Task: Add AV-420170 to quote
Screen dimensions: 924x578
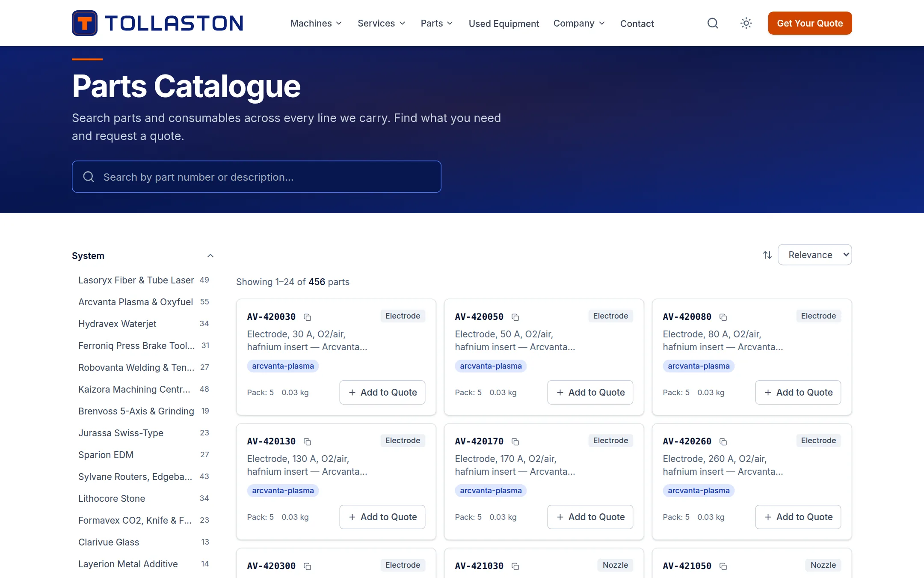Action: tap(590, 517)
